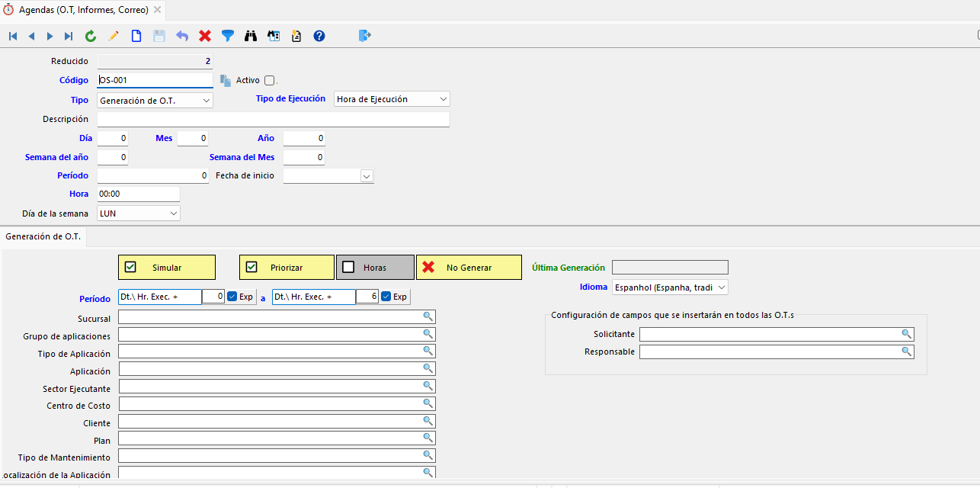Click the Descripción input field
Image resolution: width=980 pixels, height=488 pixels.
(273, 120)
